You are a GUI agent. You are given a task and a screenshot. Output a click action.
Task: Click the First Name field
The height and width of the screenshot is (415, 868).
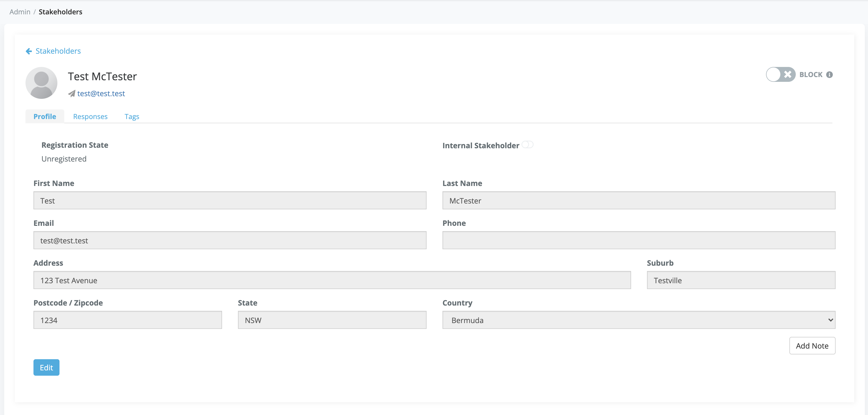230,201
